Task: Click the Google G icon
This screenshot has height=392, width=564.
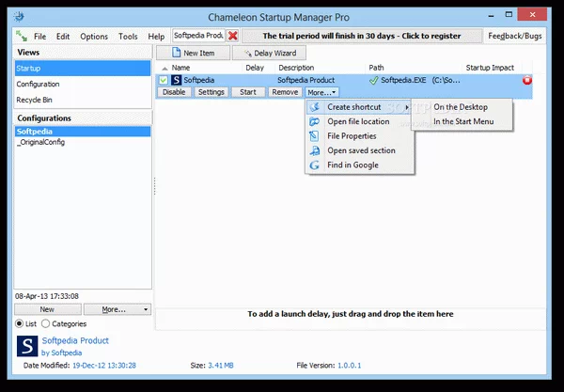Action: [x=314, y=165]
